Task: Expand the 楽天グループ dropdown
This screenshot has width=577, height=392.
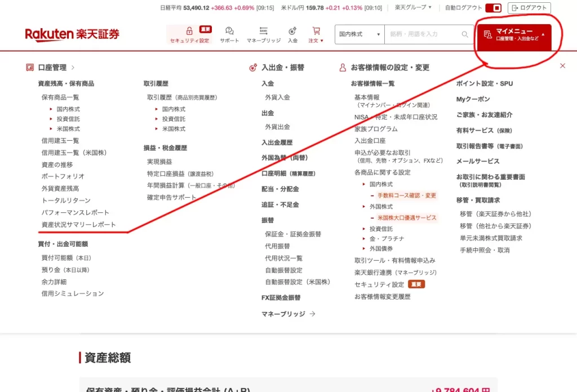Action: click(413, 8)
